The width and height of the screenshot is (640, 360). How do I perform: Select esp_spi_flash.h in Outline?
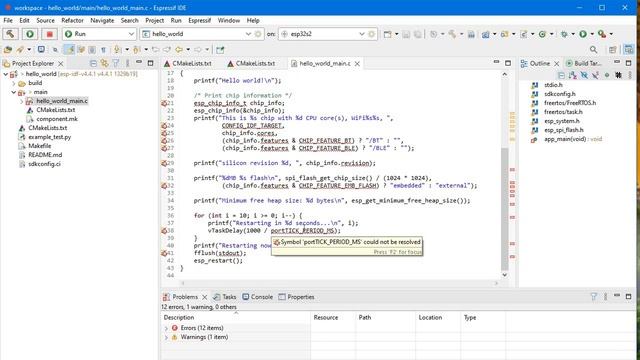tap(564, 130)
